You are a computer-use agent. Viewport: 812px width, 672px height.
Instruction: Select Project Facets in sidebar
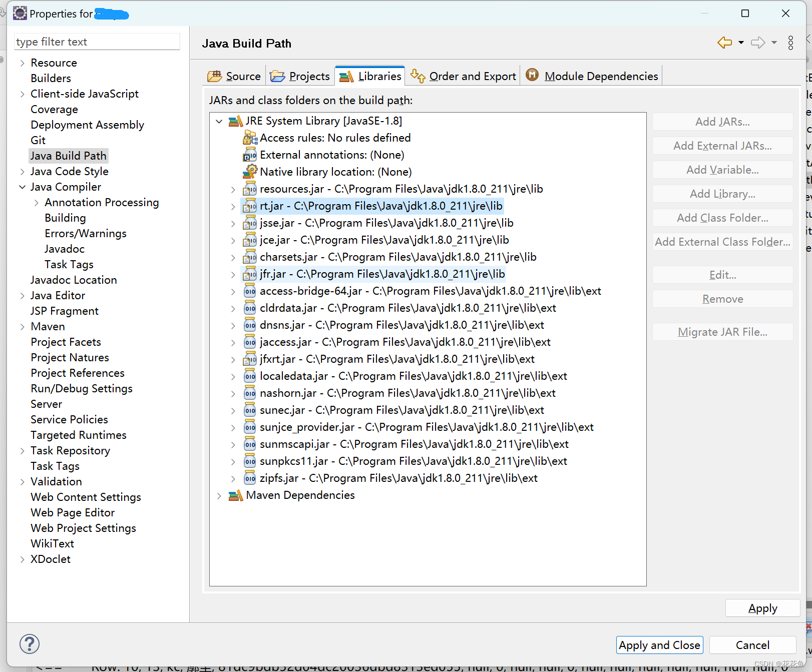click(x=66, y=342)
